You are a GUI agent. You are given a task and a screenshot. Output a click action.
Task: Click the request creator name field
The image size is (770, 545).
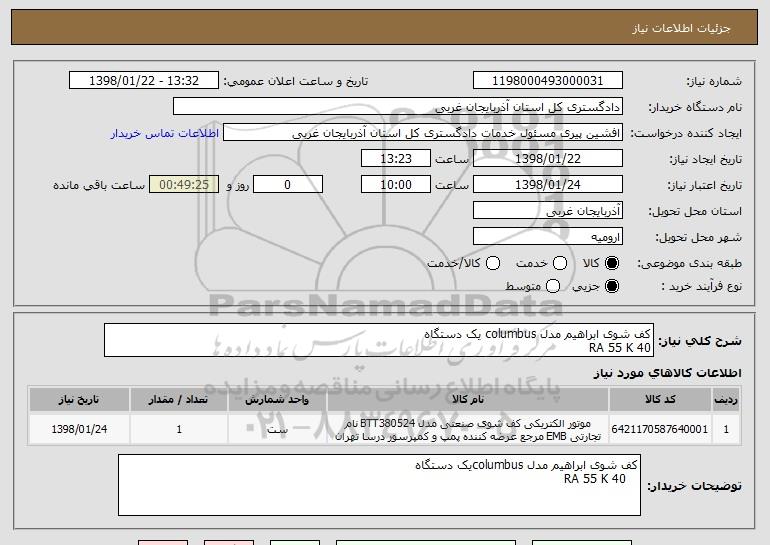[x=423, y=133]
